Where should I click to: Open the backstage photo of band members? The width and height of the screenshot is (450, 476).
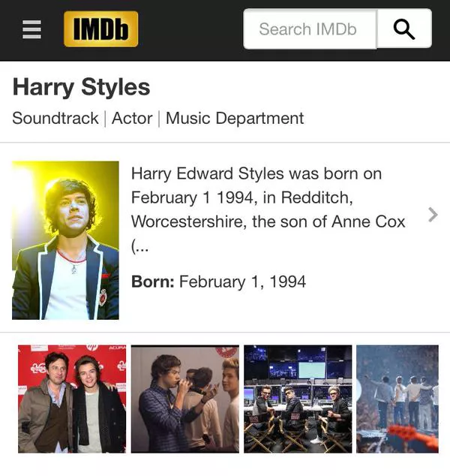coord(185,399)
